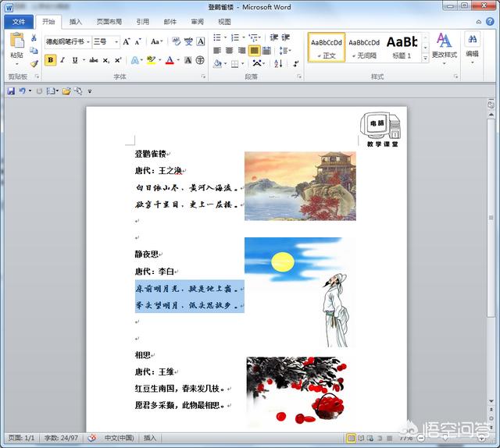Apply the 标题 1 Heading style
500x448 pixels.
pos(402,48)
